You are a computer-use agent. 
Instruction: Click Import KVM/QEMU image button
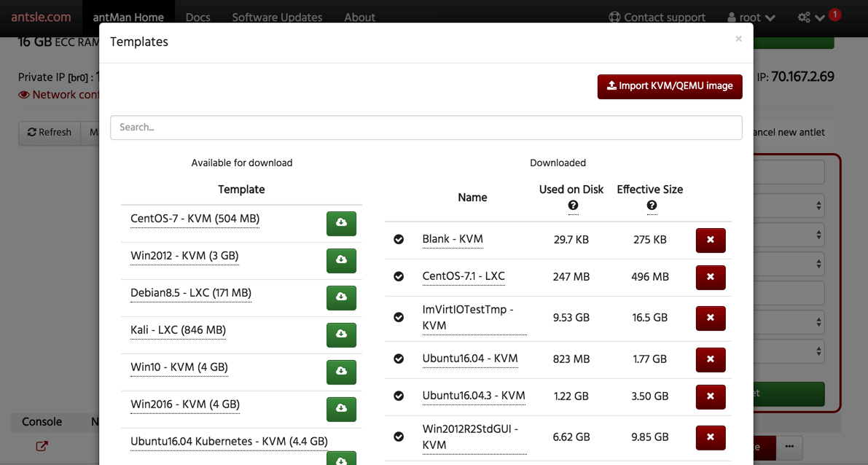(670, 86)
